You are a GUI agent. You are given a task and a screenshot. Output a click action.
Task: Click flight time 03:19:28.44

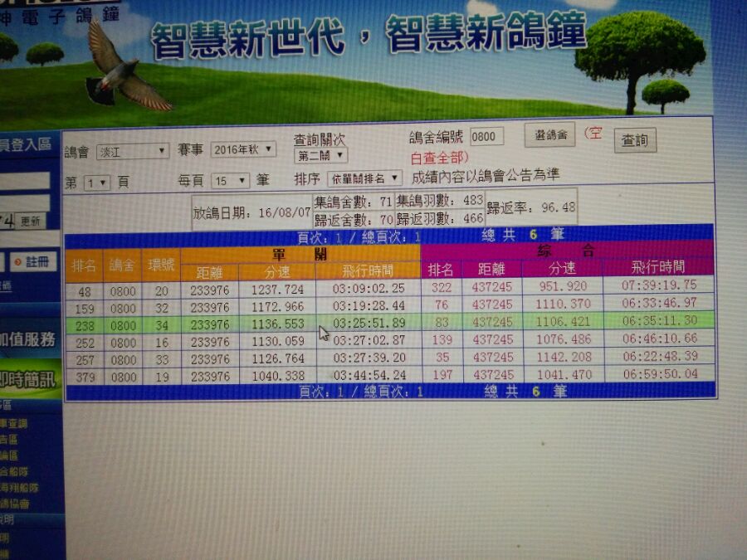369,305
